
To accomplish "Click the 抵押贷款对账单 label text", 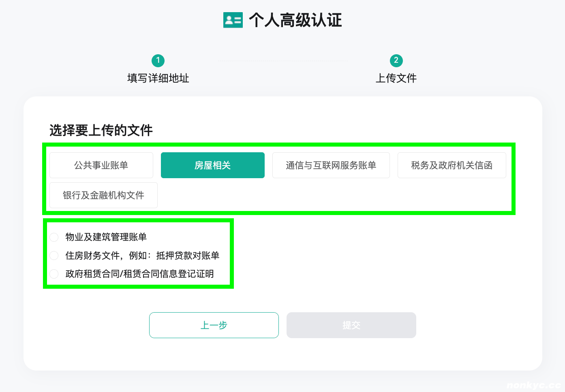I will tap(188, 256).
